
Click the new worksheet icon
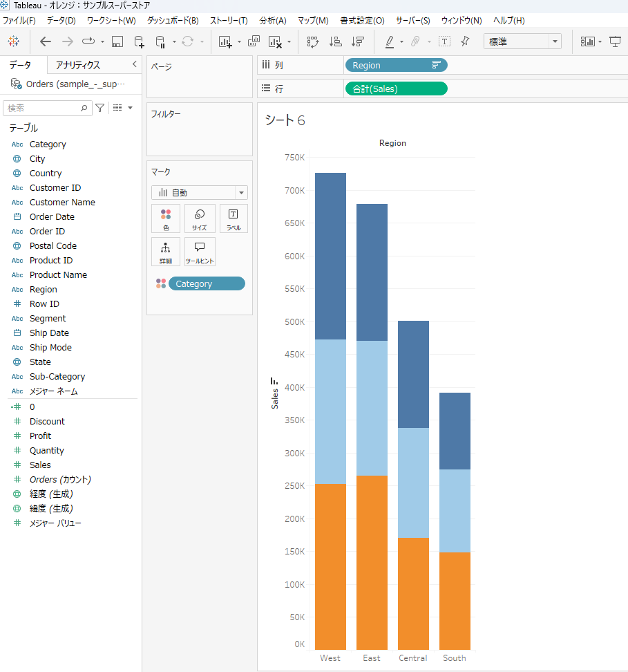point(225,41)
